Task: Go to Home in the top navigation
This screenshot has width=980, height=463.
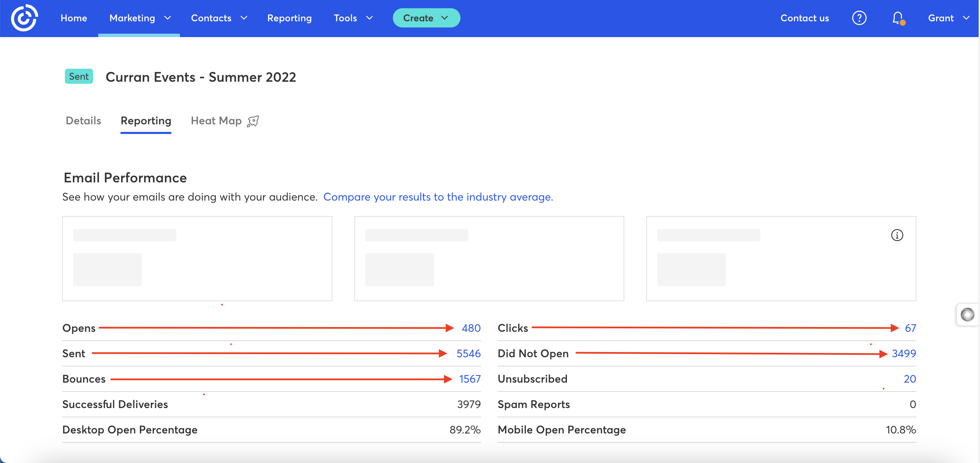Action: (74, 18)
